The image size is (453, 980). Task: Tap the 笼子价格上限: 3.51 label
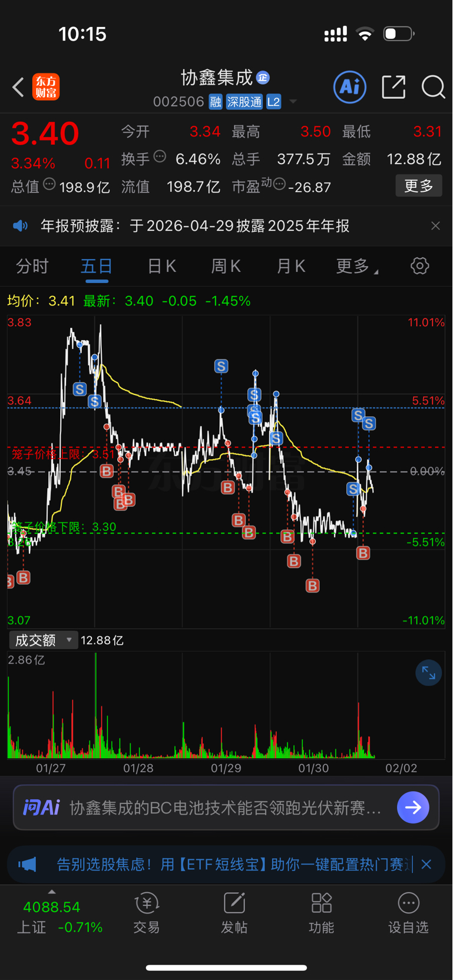tap(64, 454)
